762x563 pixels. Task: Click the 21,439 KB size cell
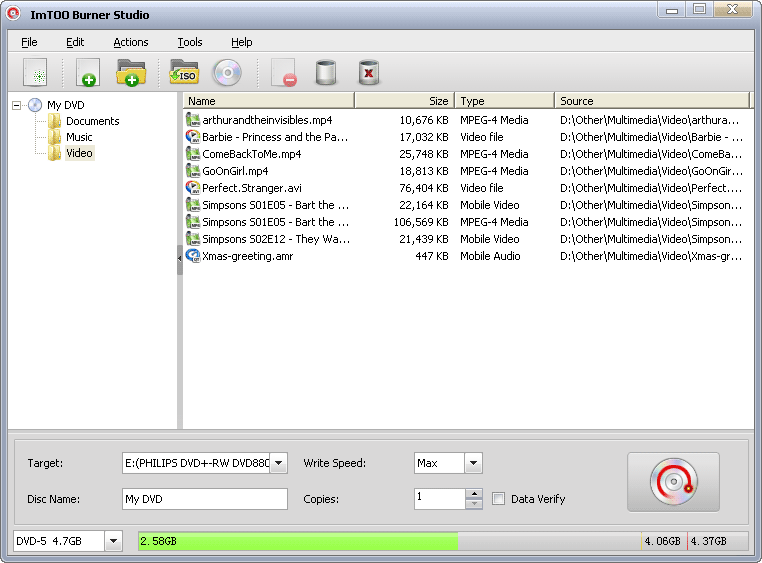[424, 239]
